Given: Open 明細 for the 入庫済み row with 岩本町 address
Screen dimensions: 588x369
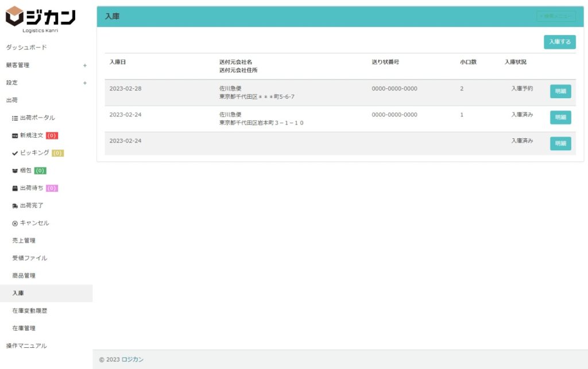Looking at the screenshot, I should tap(560, 117).
